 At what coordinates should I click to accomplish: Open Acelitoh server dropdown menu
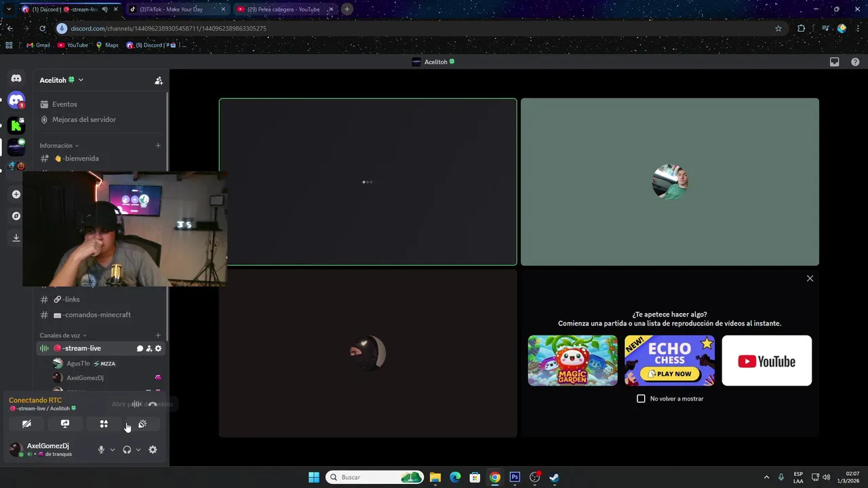(x=62, y=80)
